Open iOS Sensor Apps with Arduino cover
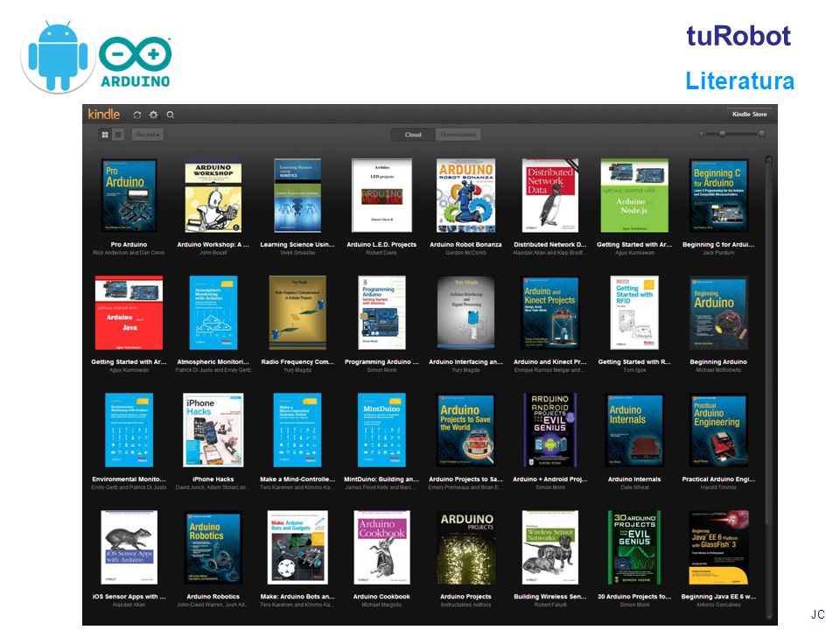 pyautogui.click(x=129, y=548)
